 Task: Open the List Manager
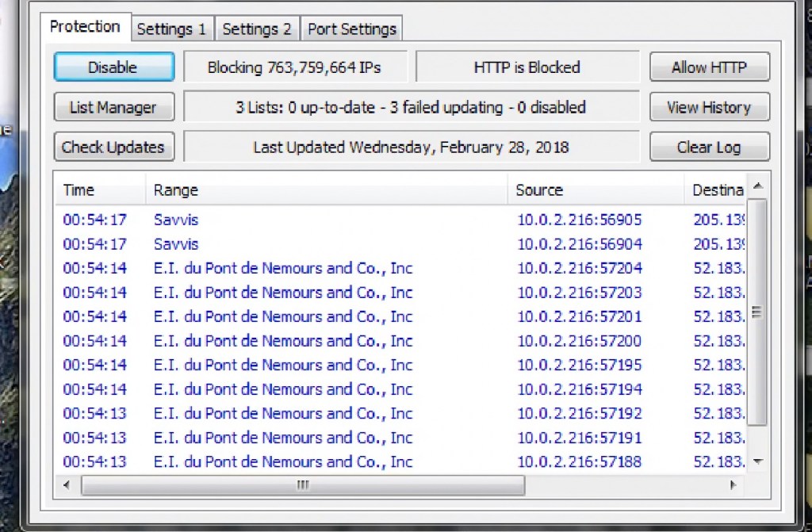click(x=113, y=107)
